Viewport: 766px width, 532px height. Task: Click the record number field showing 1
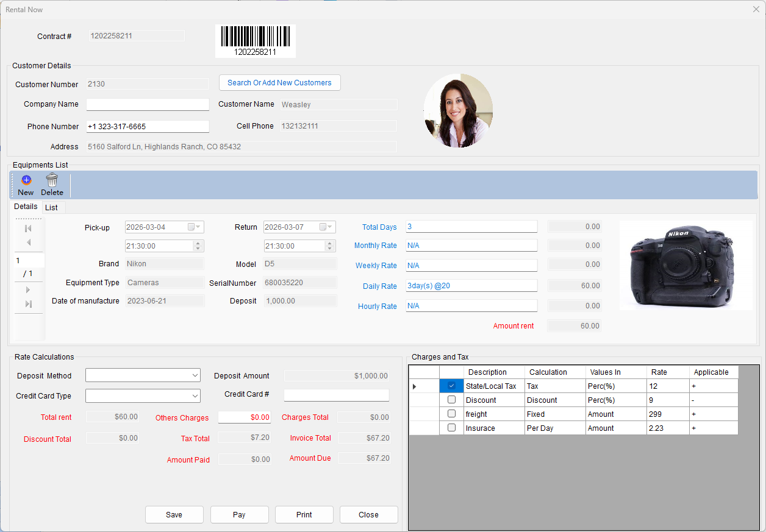click(29, 260)
